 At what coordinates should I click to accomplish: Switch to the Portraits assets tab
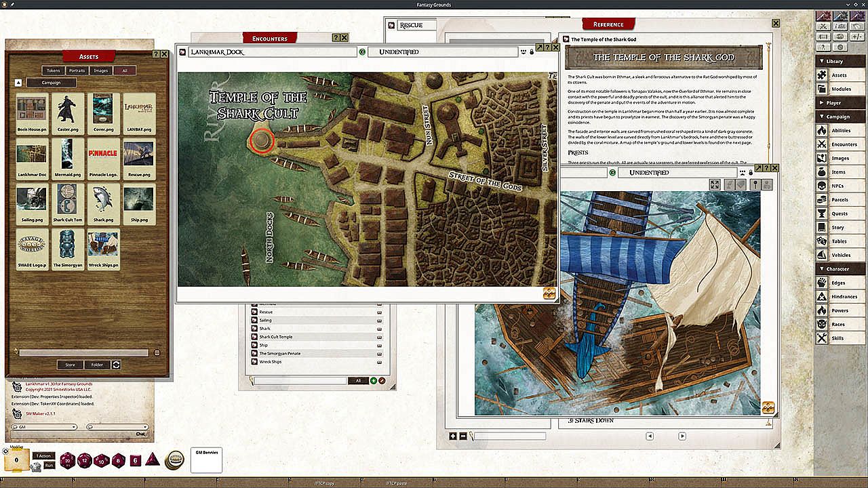(77, 70)
